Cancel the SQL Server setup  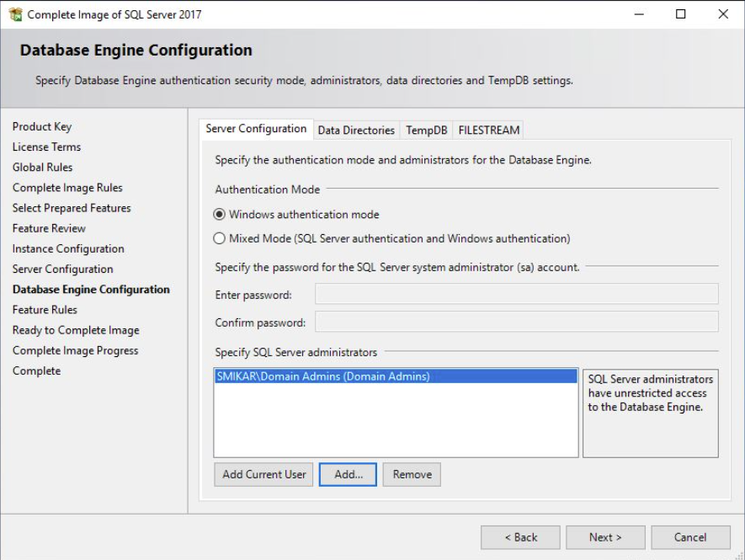click(x=690, y=537)
